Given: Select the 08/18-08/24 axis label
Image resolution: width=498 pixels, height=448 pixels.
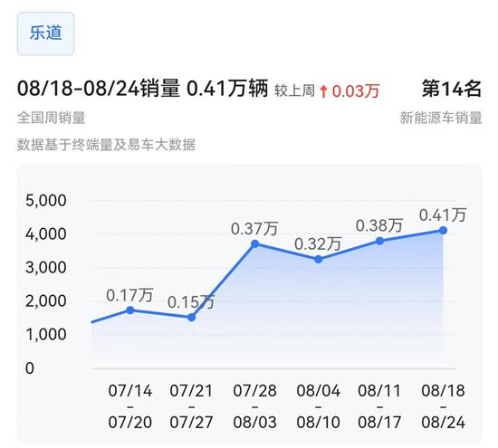Looking at the screenshot, I should pyautogui.click(x=443, y=406).
